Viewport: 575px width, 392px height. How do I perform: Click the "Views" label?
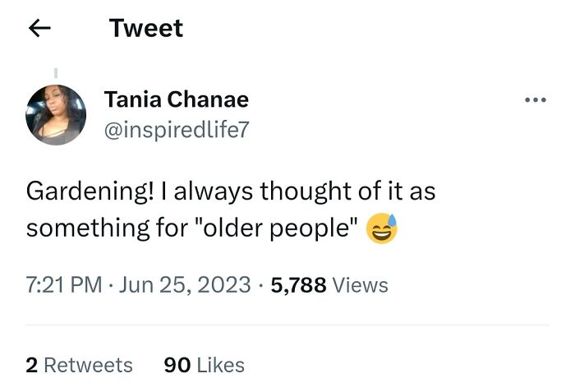[361, 285]
